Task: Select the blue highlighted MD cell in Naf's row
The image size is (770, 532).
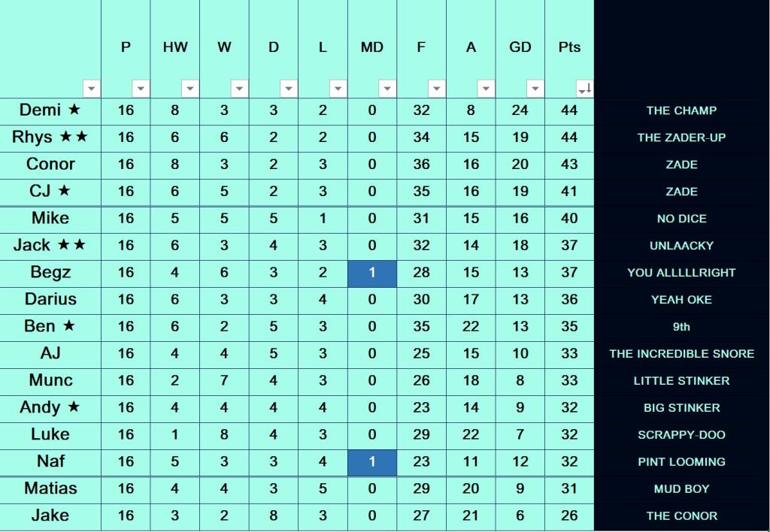Action: [x=372, y=462]
